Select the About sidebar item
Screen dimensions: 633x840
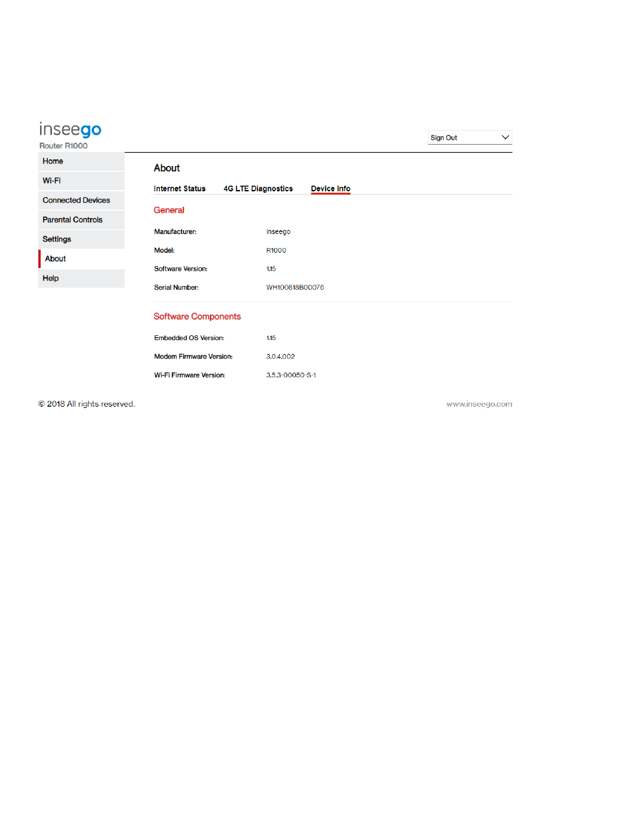pos(81,259)
